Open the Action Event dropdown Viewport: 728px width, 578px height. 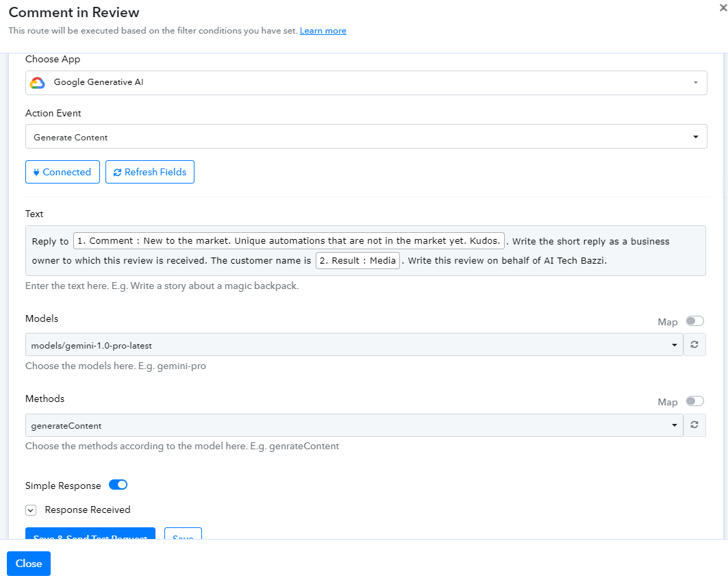point(366,136)
